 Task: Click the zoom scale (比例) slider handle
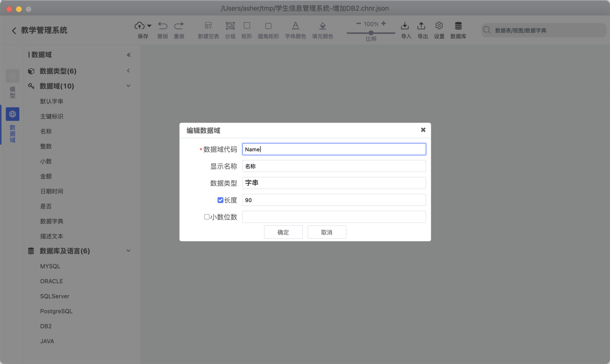point(371,33)
